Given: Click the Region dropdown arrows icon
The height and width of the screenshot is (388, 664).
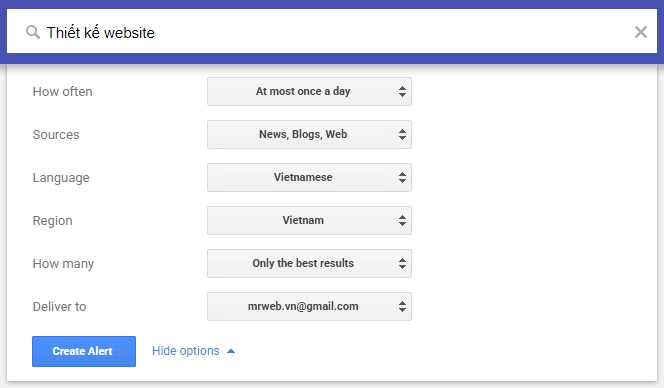Looking at the screenshot, I should (x=402, y=220).
